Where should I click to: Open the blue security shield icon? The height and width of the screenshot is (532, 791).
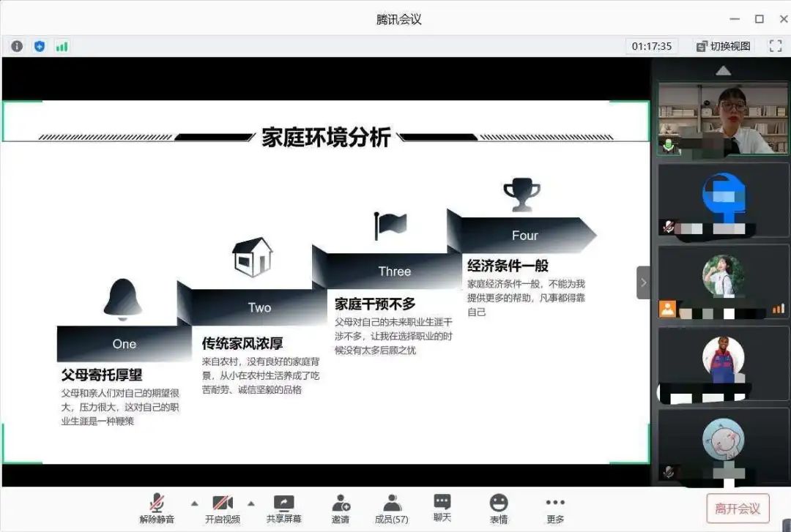(40, 46)
